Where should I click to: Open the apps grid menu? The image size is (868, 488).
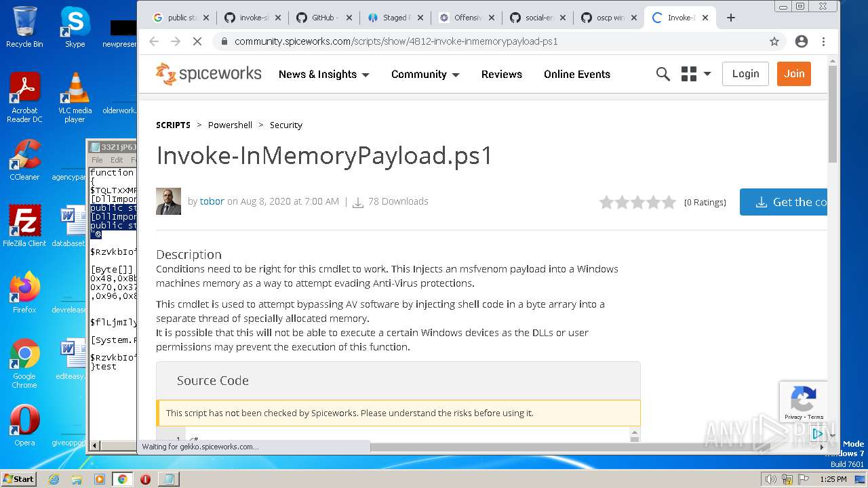pos(696,74)
